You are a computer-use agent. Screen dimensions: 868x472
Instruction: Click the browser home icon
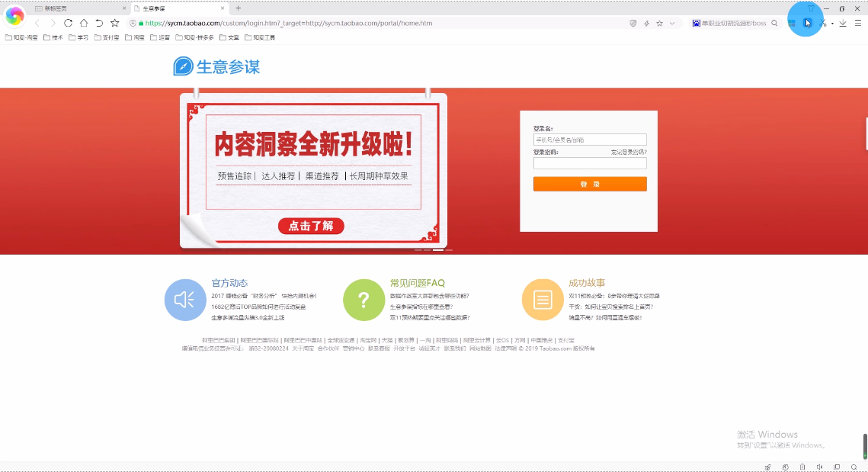[x=84, y=23]
